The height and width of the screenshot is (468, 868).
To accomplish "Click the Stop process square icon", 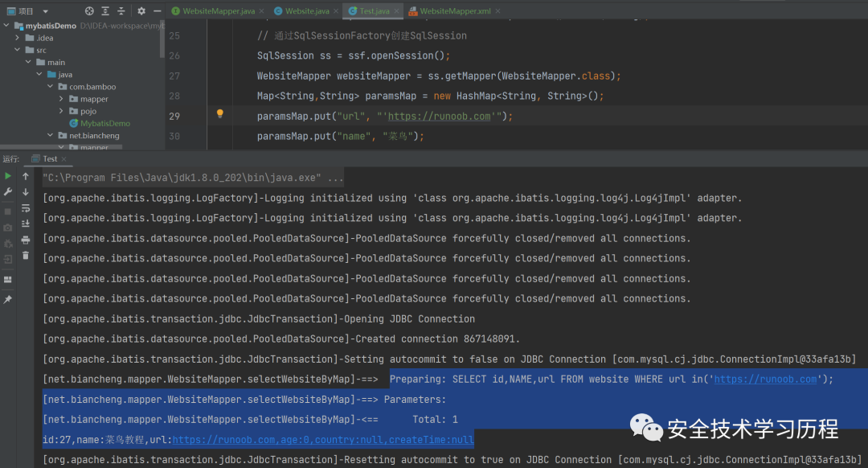I will (x=8, y=211).
